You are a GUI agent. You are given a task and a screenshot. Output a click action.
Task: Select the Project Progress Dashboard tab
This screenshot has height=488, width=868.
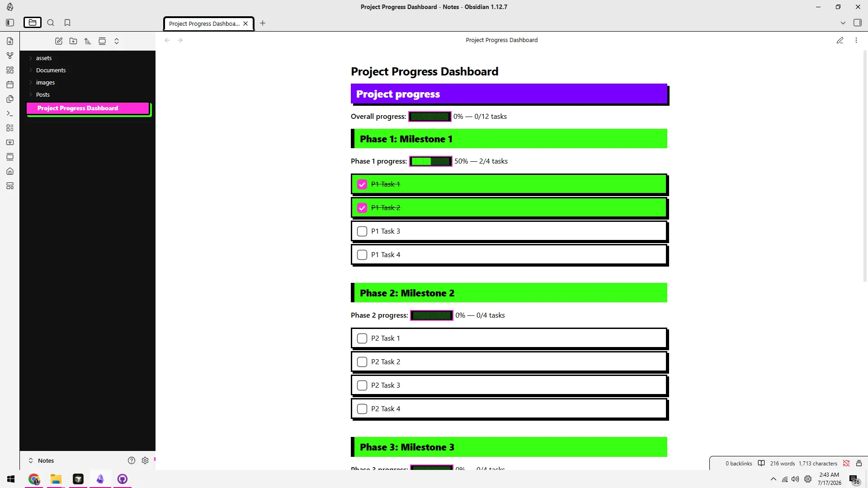click(x=204, y=23)
